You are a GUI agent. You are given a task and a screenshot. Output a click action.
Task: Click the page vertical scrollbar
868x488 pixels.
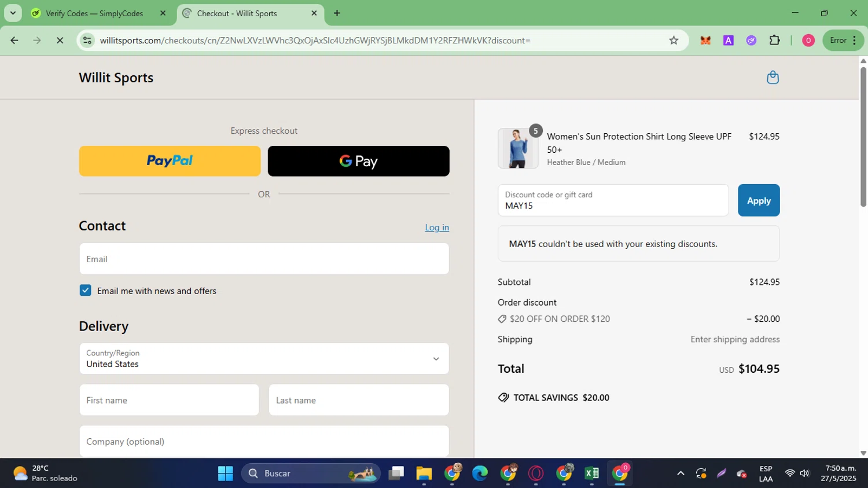coord(863,137)
